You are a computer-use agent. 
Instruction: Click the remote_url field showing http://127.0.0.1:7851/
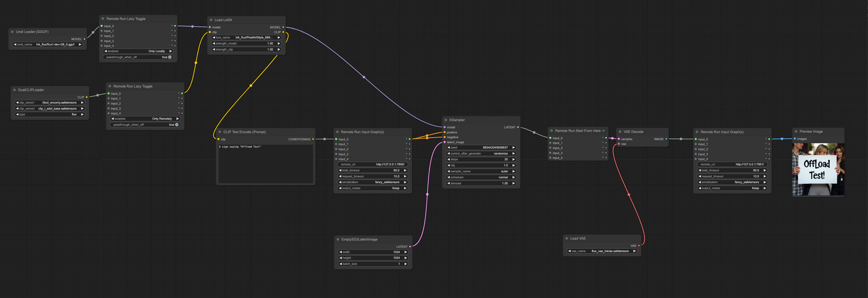point(732,165)
